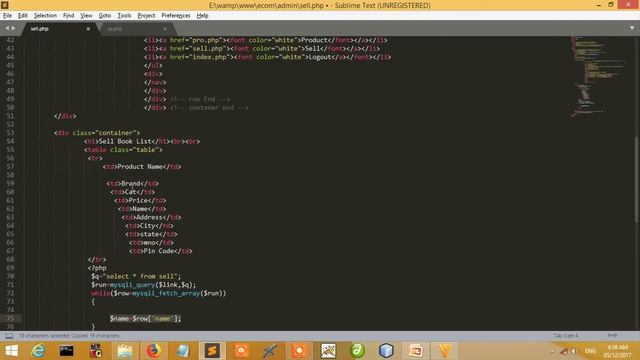640x360 pixels.
Task: Toggle side bar icon in status bar
Action: click(9, 336)
